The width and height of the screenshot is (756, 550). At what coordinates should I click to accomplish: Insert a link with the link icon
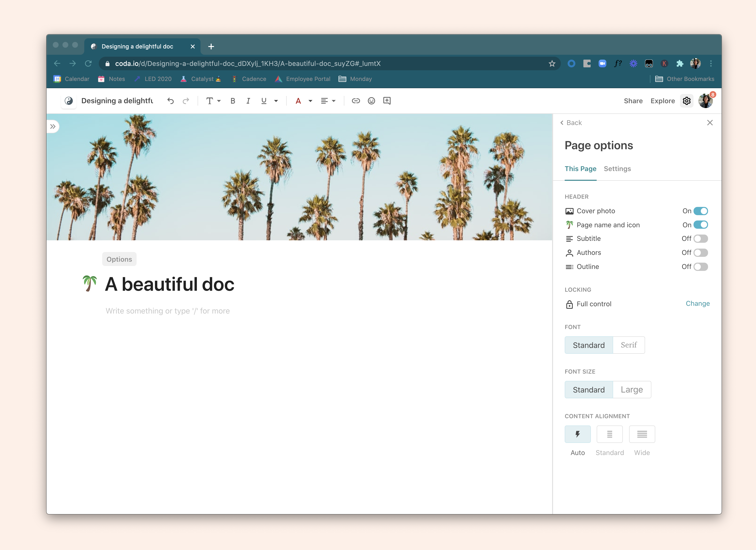(x=356, y=101)
